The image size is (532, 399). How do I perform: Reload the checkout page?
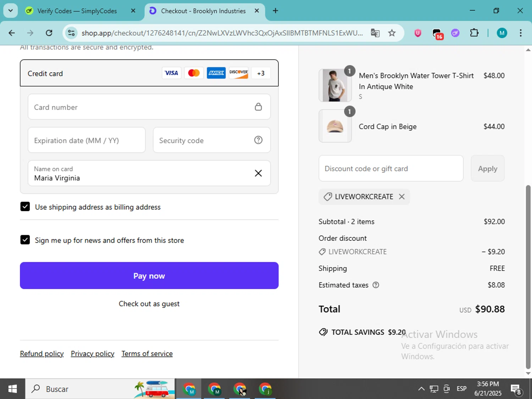(49, 33)
